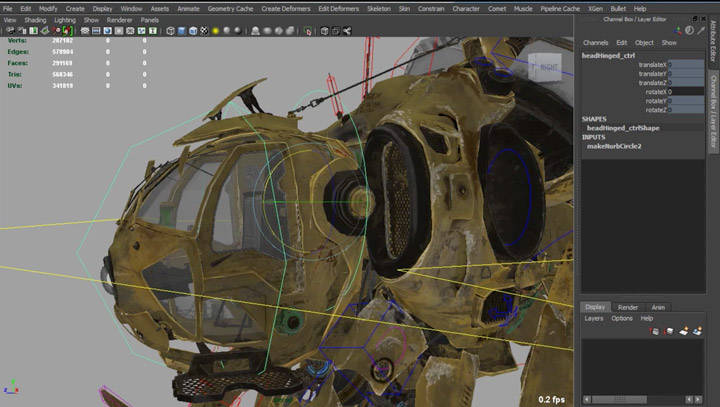Open the viewport Panels dropdown menu

point(150,20)
